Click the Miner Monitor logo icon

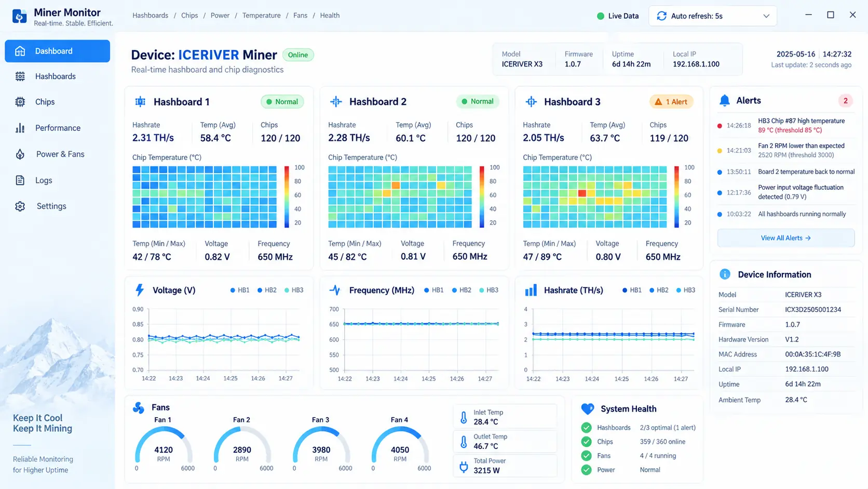click(x=19, y=17)
